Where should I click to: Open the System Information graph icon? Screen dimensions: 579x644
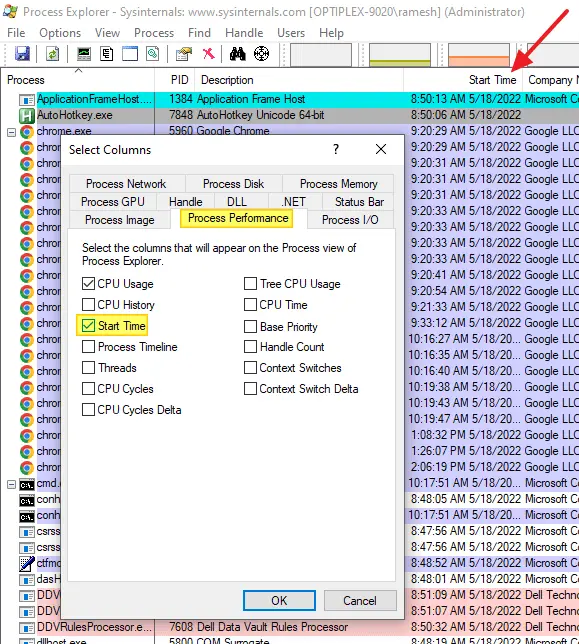[84, 54]
